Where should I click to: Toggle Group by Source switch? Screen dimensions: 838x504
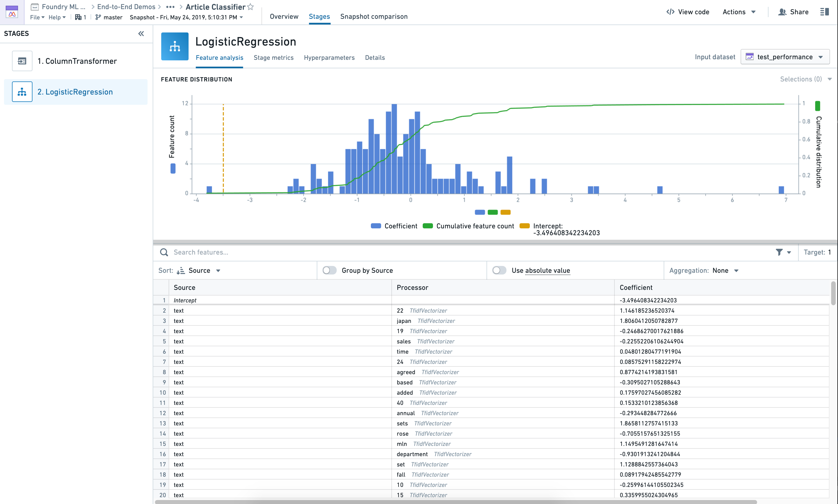pos(330,270)
